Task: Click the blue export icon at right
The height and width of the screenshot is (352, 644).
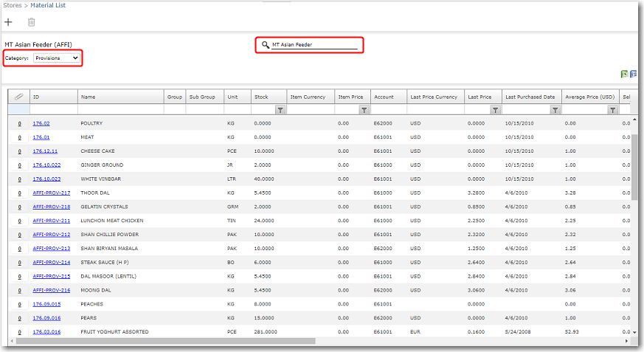Action: pyautogui.click(x=633, y=74)
